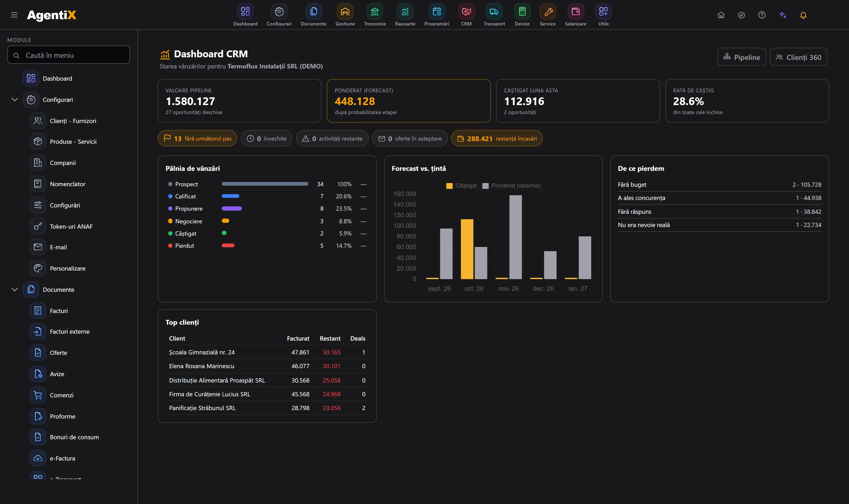849x504 pixels.
Task: Open Dashboard tab in top bar
Action: [245, 15]
